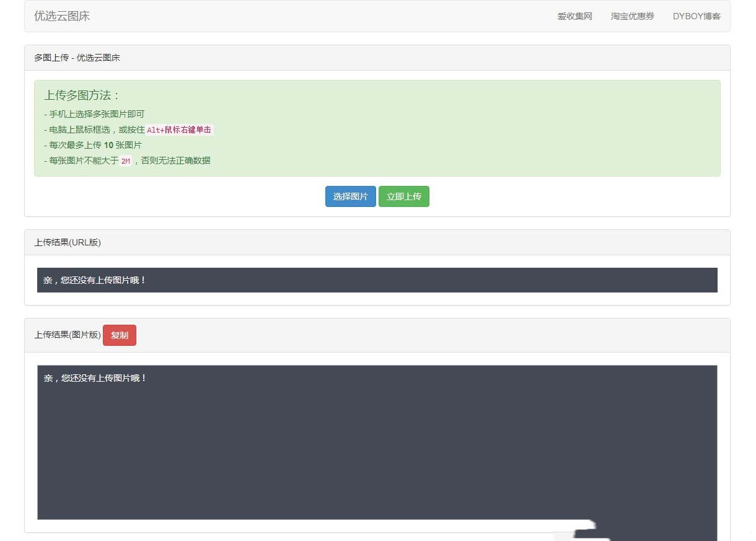Viewport: 756px width, 541px height.
Task: Click the Alt+鼠标右键单击 code snippet
Action: tap(179, 130)
